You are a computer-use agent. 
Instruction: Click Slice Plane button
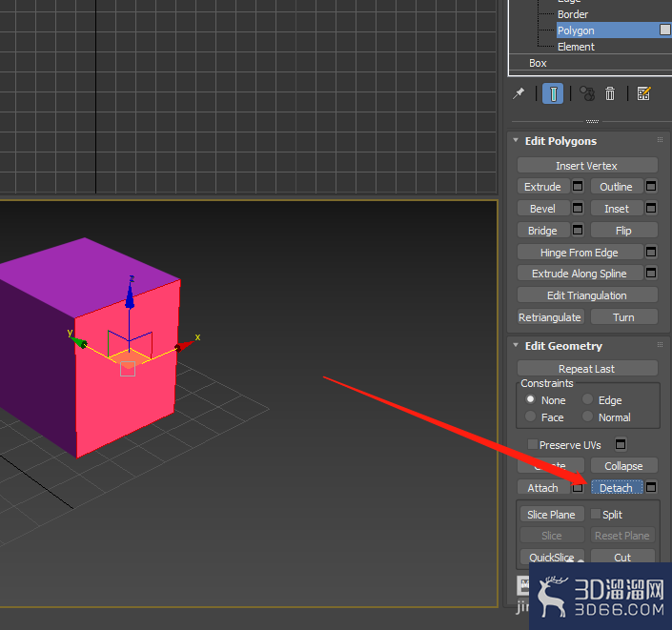(552, 515)
